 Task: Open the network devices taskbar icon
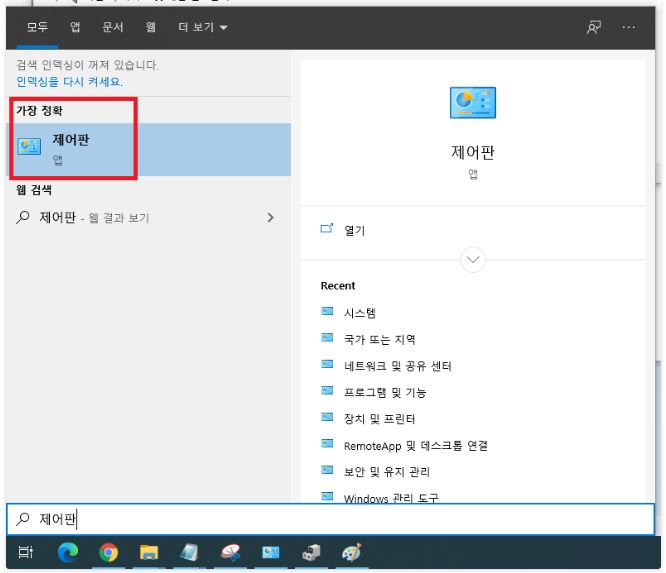tap(311, 552)
